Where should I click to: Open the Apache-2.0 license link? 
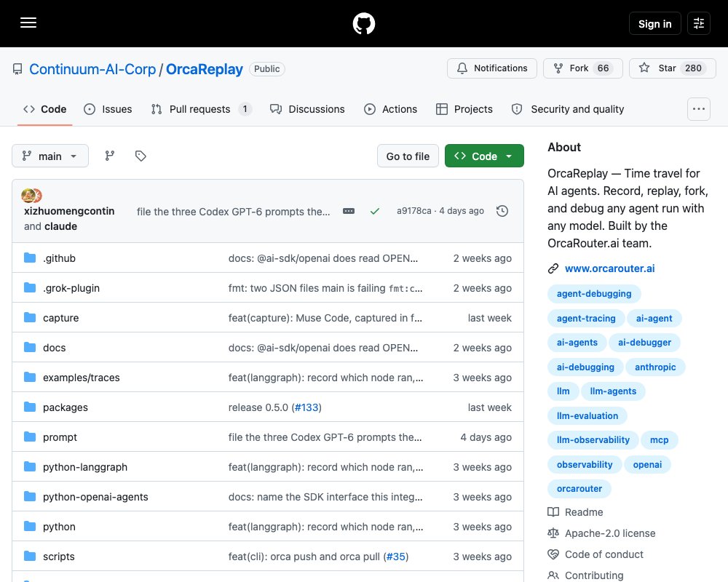tap(610, 533)
